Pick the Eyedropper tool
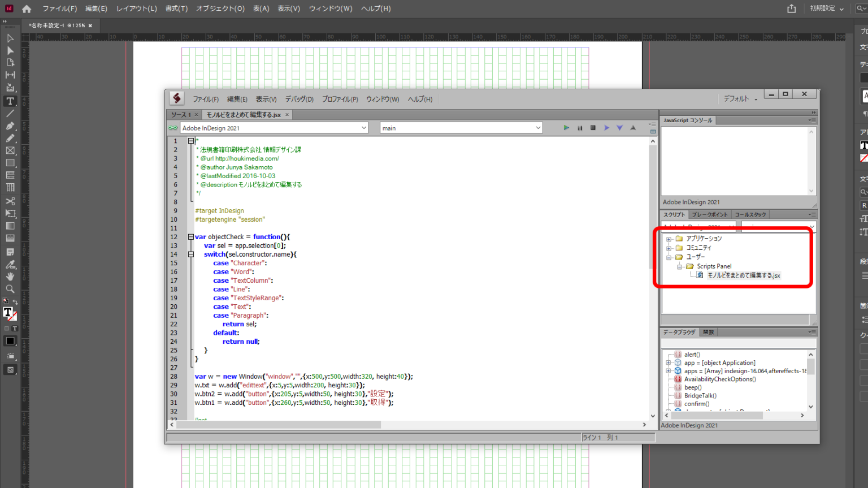 [x=10, y=264]
